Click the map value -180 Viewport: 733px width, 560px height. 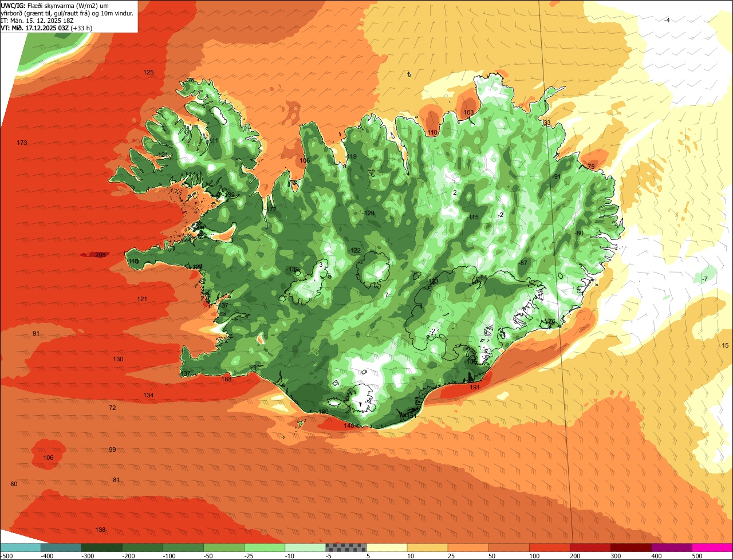tap(322, 412)
